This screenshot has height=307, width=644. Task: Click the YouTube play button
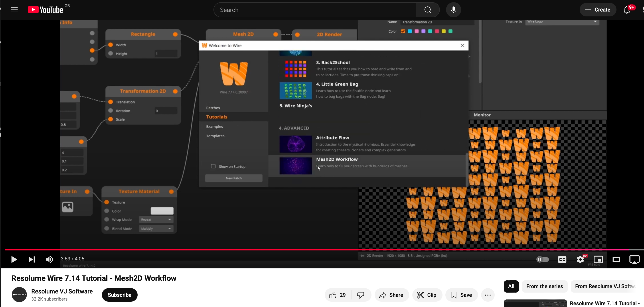coord(14,260)
